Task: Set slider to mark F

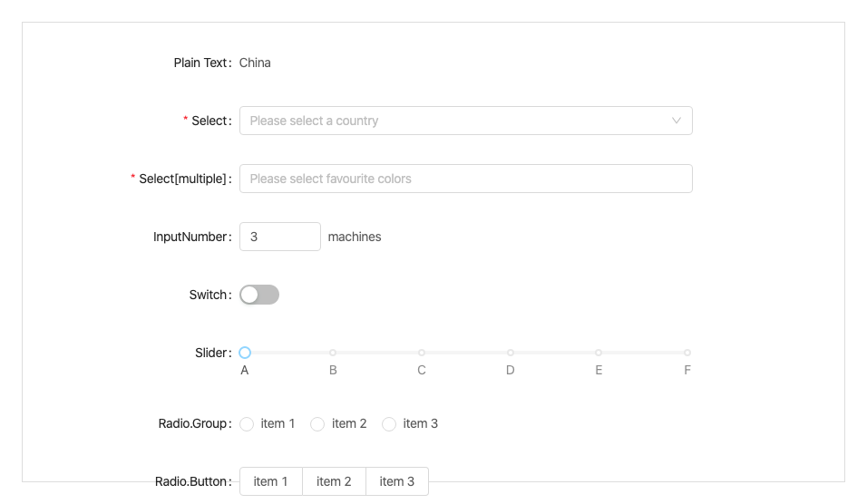Action: point(687,353)
